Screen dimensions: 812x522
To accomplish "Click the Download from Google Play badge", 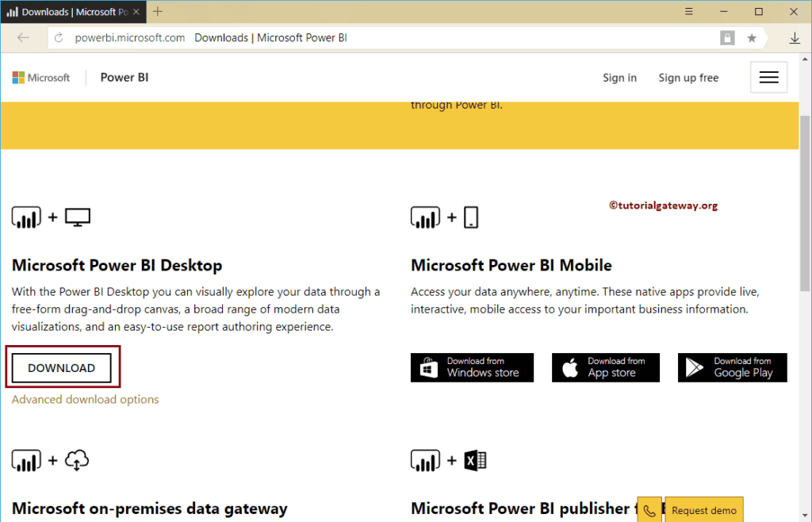I will click(731, 367).
